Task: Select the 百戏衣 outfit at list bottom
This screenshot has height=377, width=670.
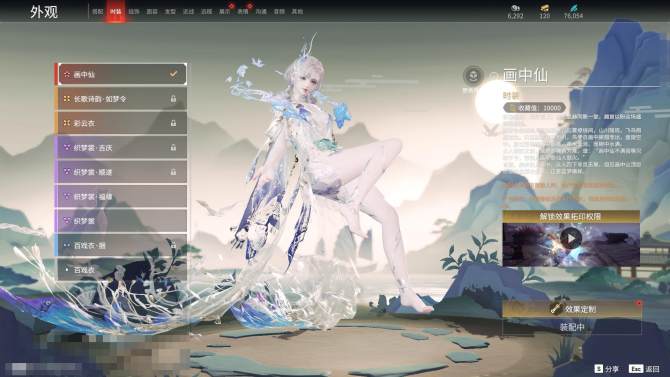Action: coord(121,270)
